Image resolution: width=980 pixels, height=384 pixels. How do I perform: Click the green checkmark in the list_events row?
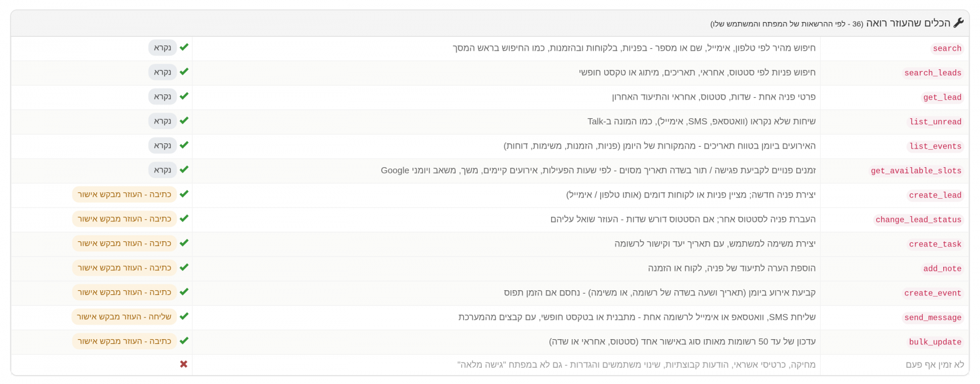184,145
